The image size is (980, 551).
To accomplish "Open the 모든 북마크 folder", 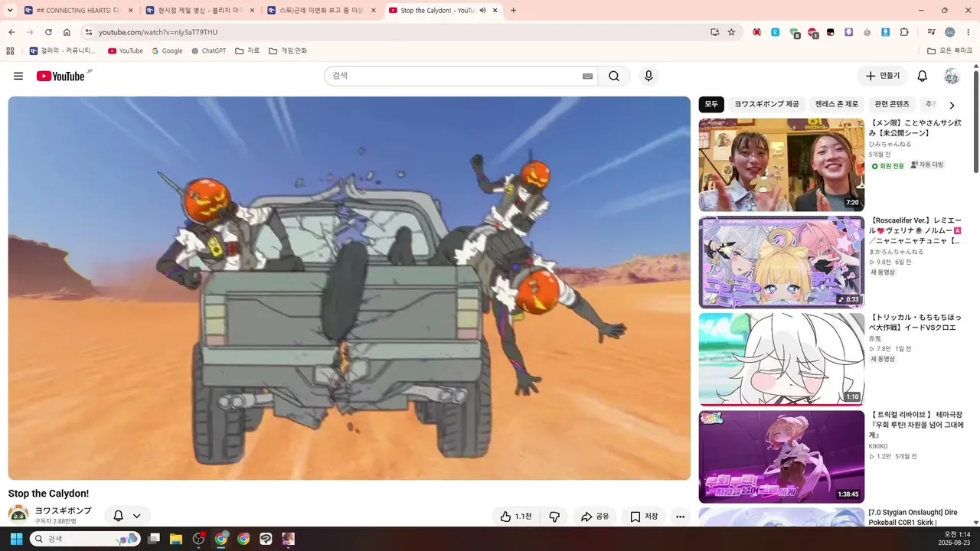I will tap(949, 51).
